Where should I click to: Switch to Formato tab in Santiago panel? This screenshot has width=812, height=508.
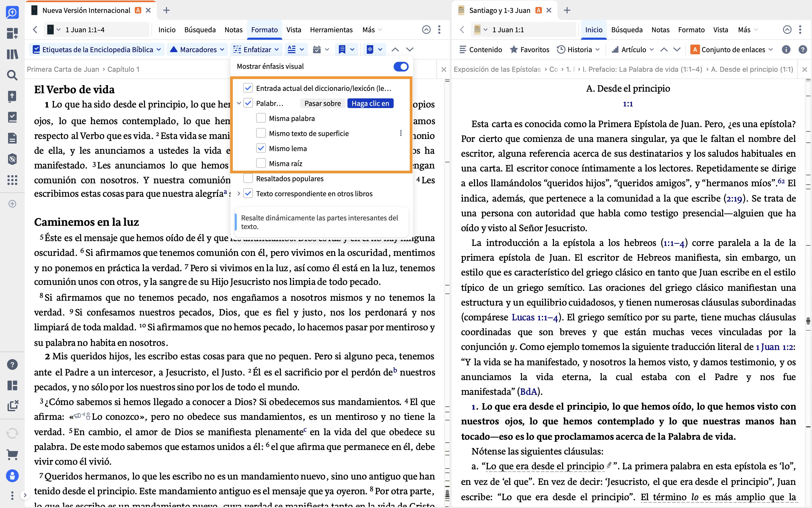[691, 30]
